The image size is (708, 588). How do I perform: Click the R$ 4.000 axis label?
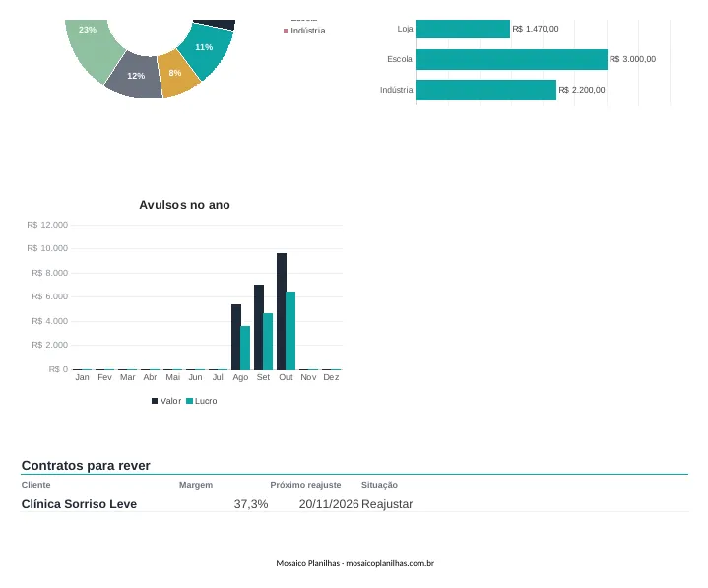point(49,321)
